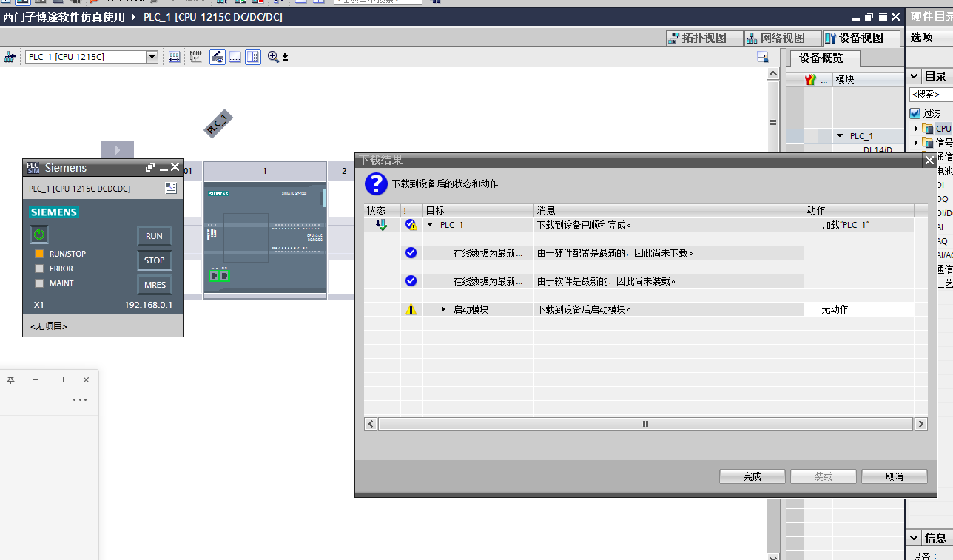Select the CPU module image in rack slot 1
This screenshot has height=560, width=953.
pyautogui.click(x=265, y=239)
